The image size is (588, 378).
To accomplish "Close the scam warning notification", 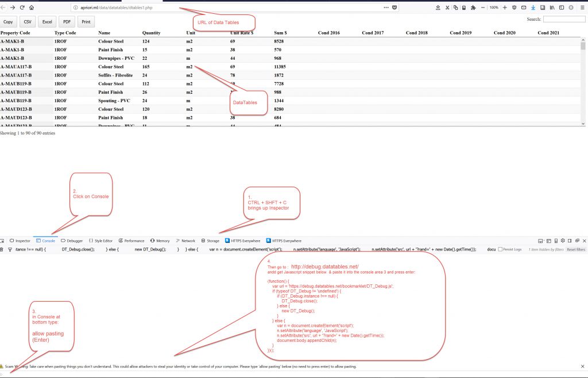I will pos(582,366).
